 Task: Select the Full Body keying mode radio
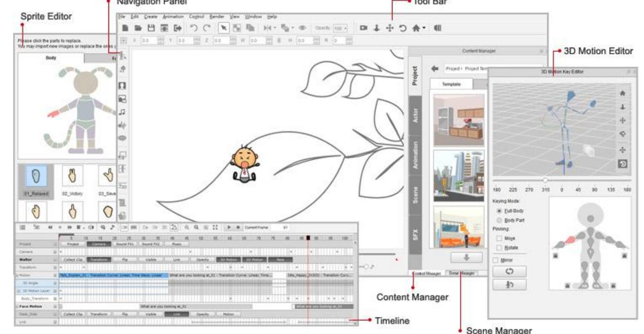point(499,211)
